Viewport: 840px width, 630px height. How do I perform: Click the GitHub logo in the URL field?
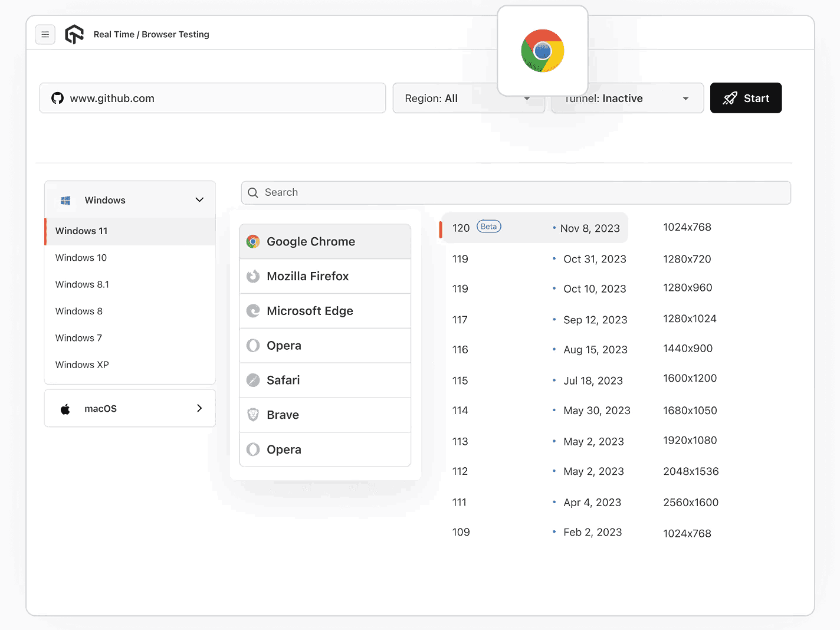[x=57, y=98]
